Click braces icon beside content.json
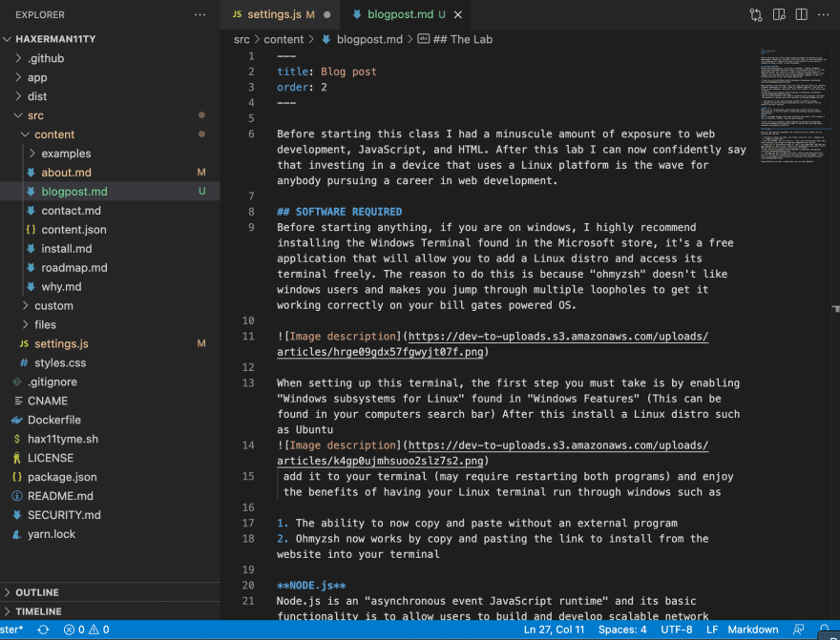 coord(31,230)
